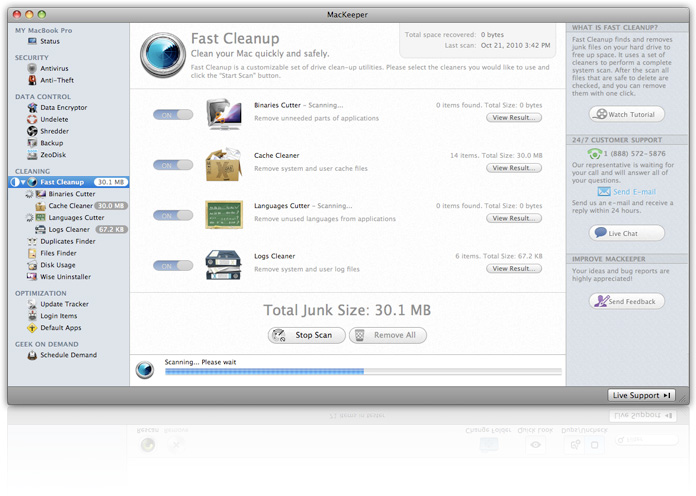This screenshot has height=496, width=696.
Task: Click the Cache Cleaner cardboard box icon
Action: pos(224,165)
